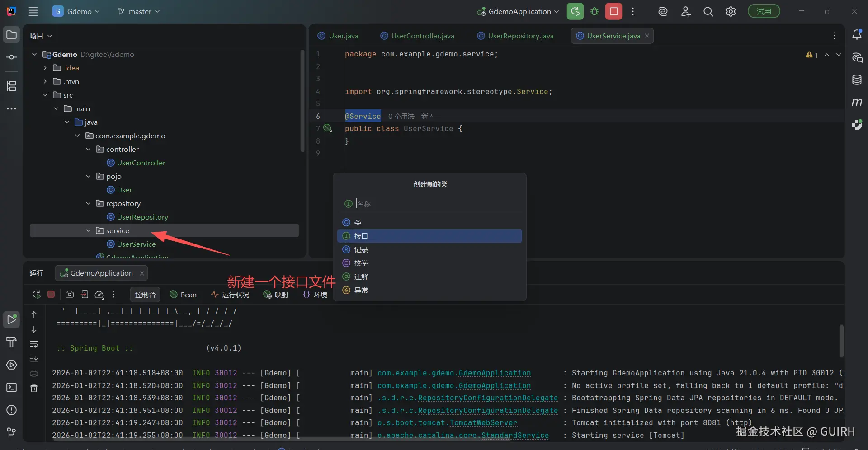Open the 控制台 console tab
The image size is (868, 450).
145,295
